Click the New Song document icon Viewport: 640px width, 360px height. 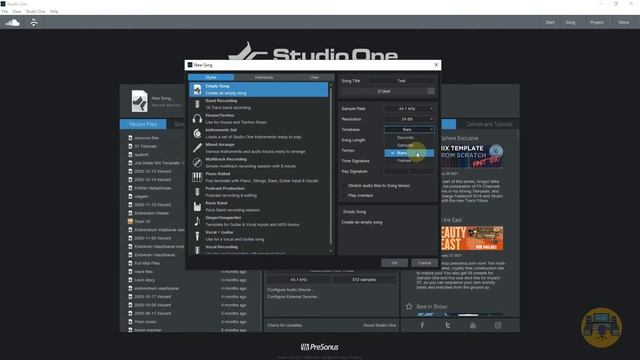pos(139,101)
